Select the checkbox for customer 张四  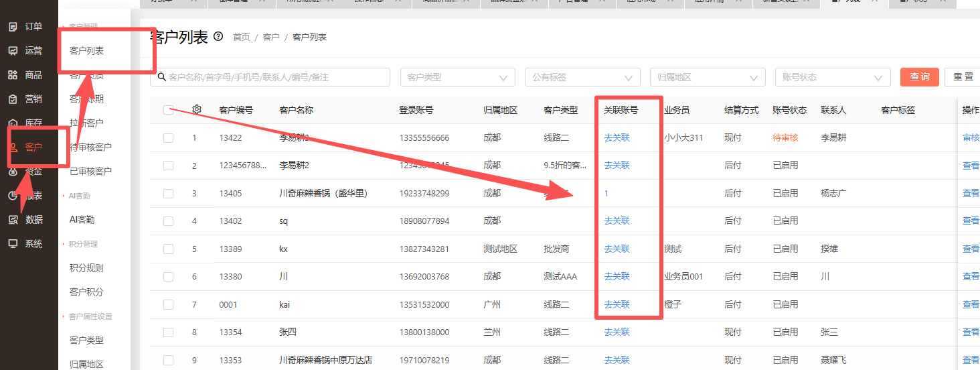coord(168,332)
